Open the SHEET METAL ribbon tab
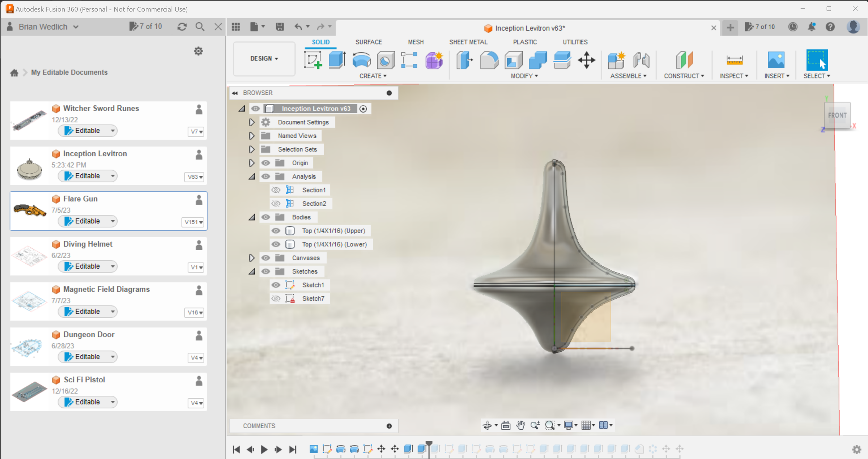868x459 pixels. [468, 42]
